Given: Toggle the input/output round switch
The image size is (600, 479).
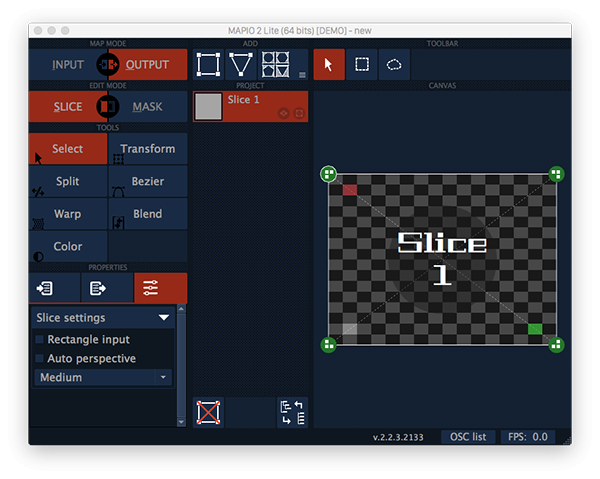Looking at the screenshot, I should coord(108,64).
